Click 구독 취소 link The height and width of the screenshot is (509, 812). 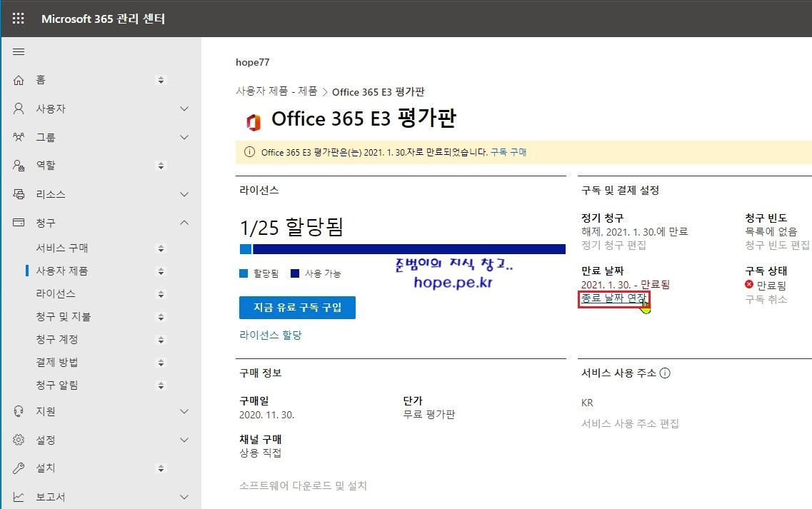766,299
